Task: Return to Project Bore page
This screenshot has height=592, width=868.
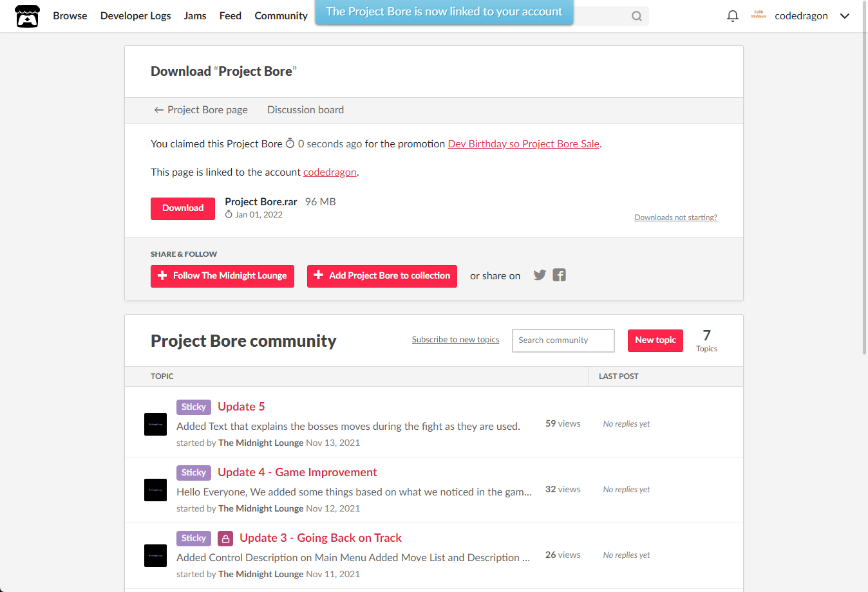Action: click(201, 110)
